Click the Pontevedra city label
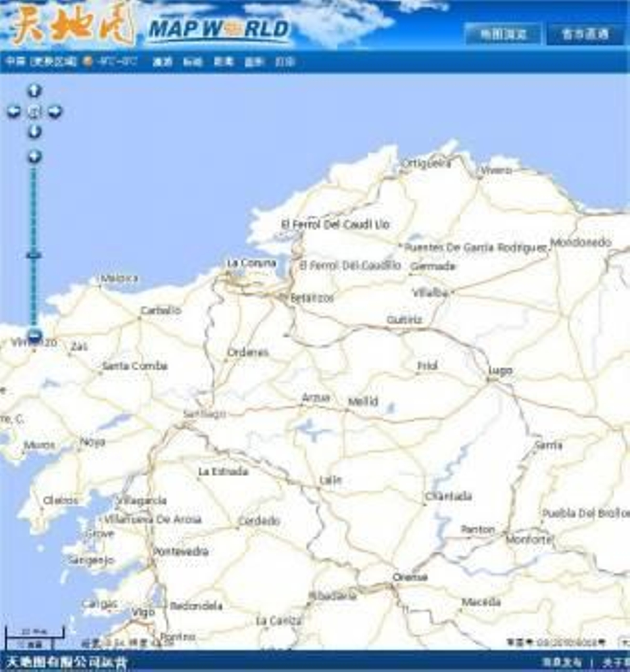Viewport: 630px width, 672px height. click(x=181, y=551)
